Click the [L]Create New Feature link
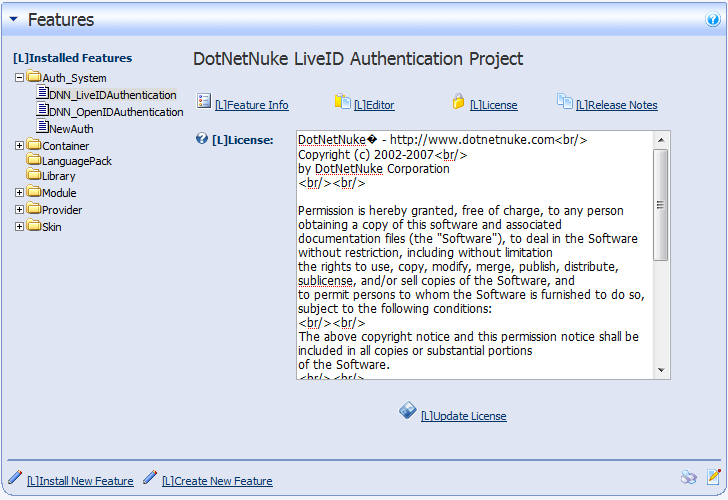The image size is (728, 500). (x=217, y=481)
